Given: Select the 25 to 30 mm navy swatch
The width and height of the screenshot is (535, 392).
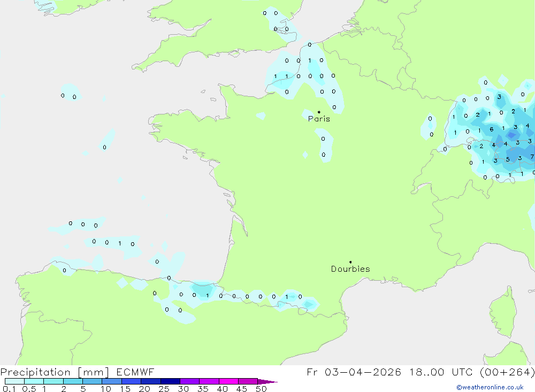Looking at the screenshot, I should click(x=170, y=381).
